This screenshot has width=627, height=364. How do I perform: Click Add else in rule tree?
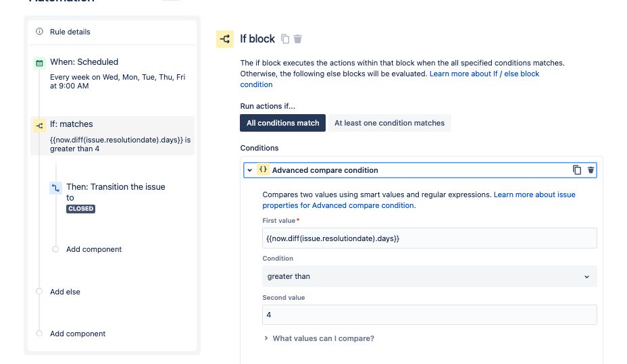coord(65,292)
